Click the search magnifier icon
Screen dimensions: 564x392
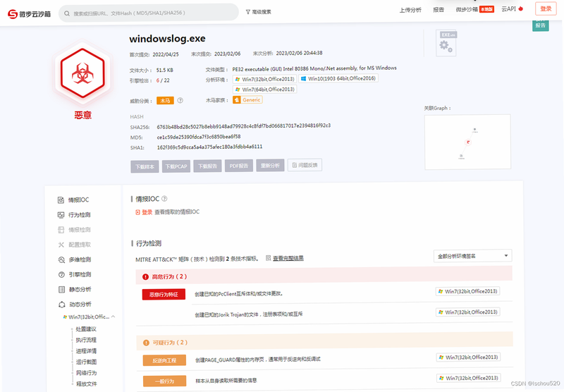[x=67, y=13]
